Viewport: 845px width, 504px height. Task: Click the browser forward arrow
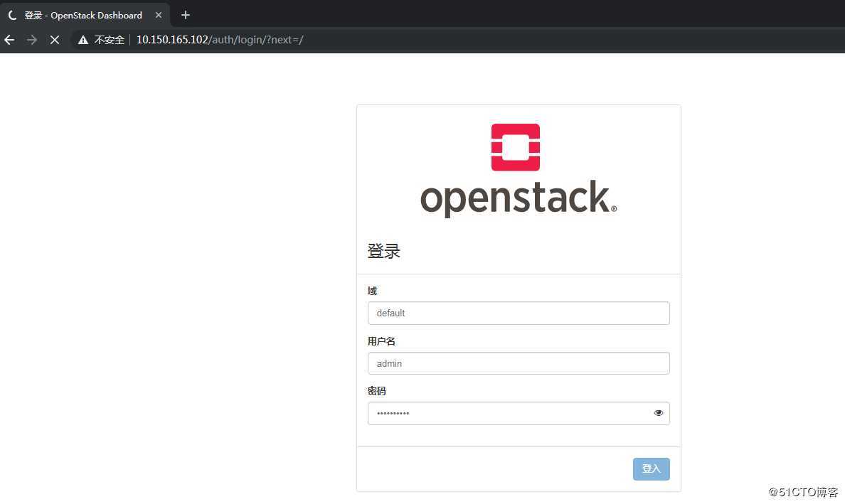click(32, 40)
